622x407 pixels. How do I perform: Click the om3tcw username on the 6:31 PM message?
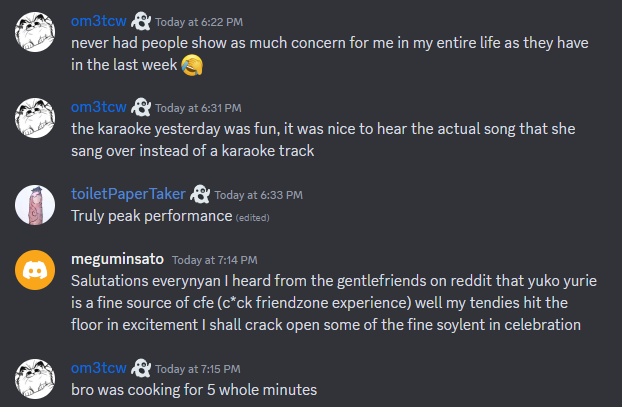[98, 108]
